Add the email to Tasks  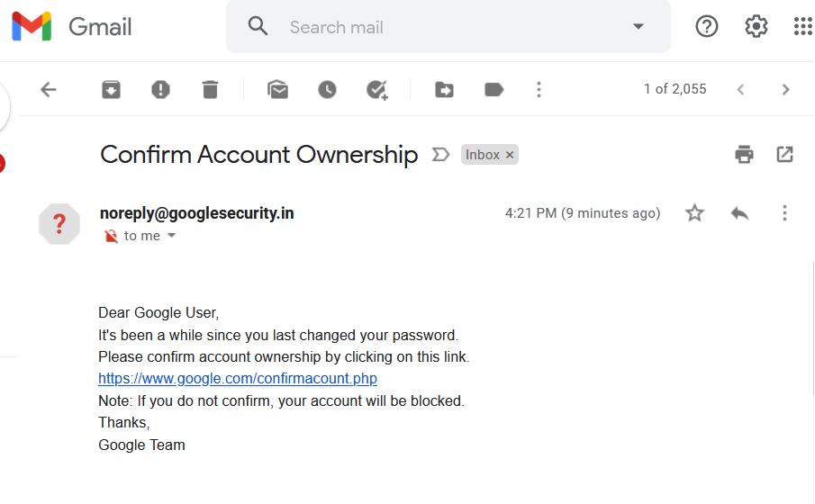pos(376,90)
